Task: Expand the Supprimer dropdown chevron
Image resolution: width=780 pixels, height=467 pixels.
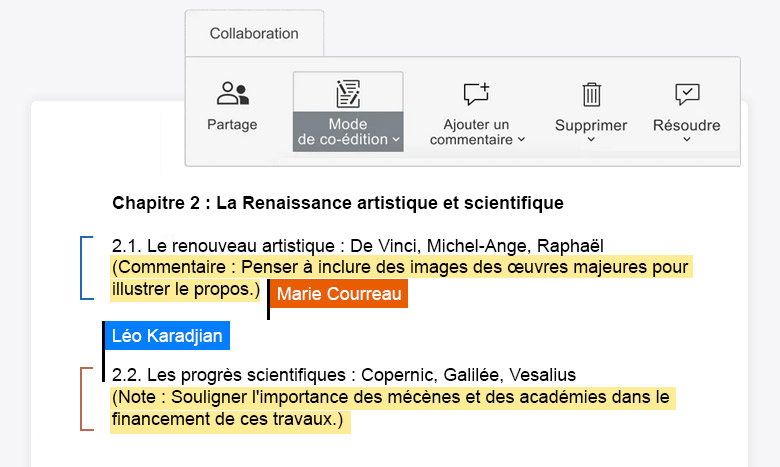Action: [591, 140]
